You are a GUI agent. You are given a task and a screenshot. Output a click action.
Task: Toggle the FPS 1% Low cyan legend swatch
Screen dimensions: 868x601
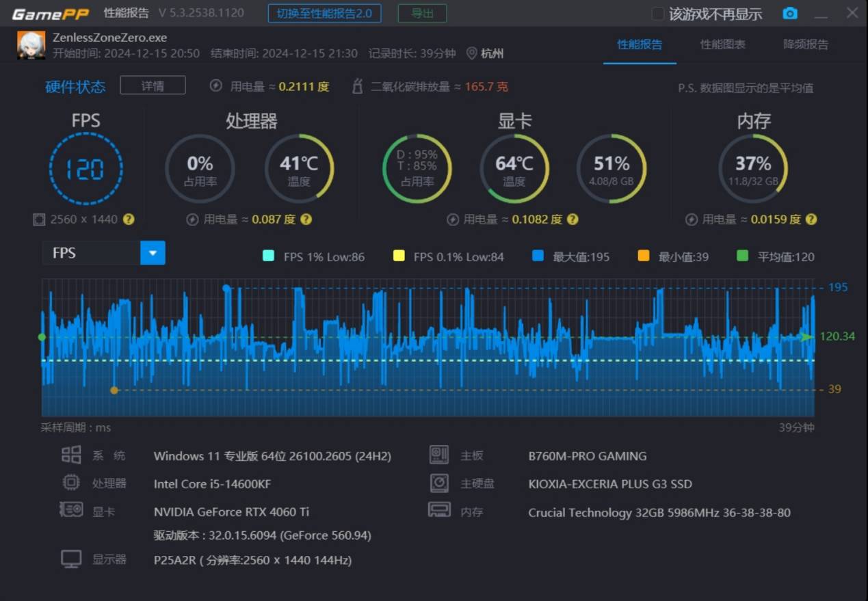tap(268, 256)
